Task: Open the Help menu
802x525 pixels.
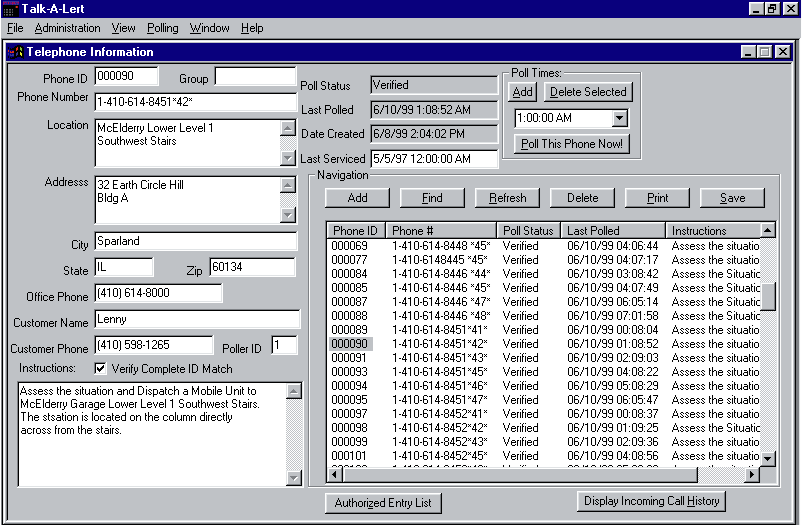Action: pyautogui.click(x=252, y=28)
